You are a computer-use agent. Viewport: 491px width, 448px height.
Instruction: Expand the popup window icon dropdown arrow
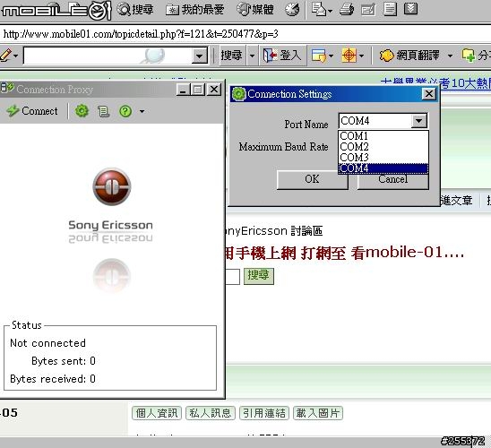[x=331, y=56]
